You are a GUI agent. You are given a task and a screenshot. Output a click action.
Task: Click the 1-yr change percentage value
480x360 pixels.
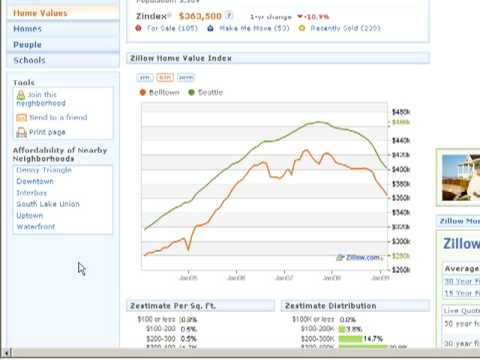[x=313, y=17]
